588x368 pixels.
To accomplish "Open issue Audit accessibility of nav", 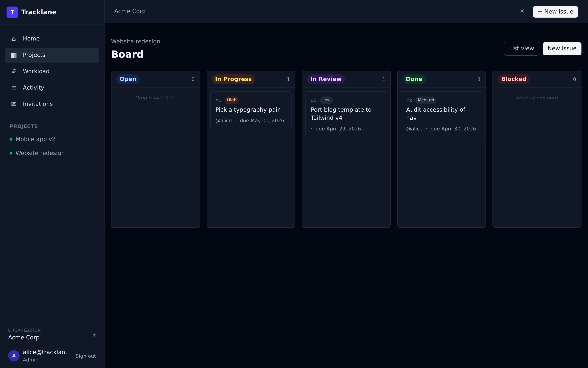I will coord(436,114).
